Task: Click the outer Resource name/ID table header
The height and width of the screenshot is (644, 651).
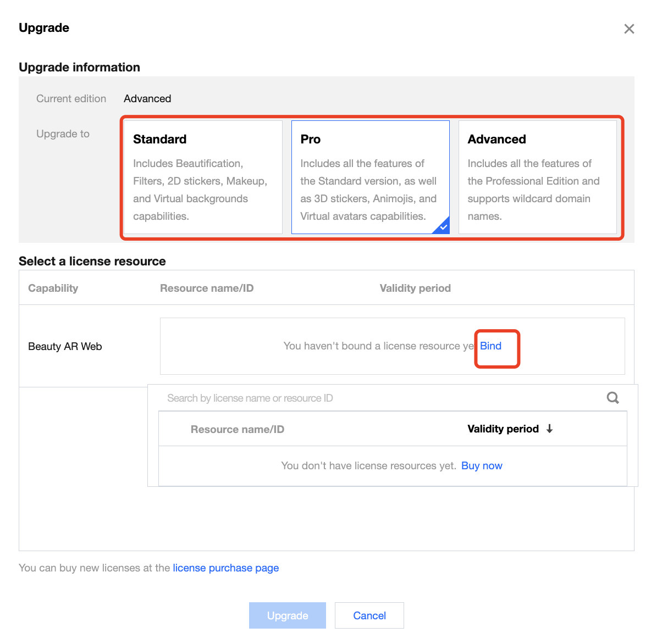Action: coord(207,288)
